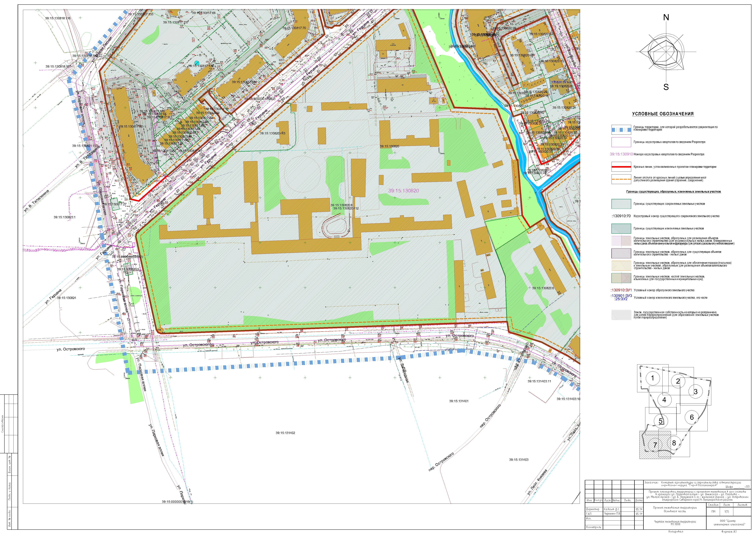Image resolution: width=756 pixels, height=534 pixels.
Task: Select sheet number 3 in index map
Action: [x=695, y=392]
